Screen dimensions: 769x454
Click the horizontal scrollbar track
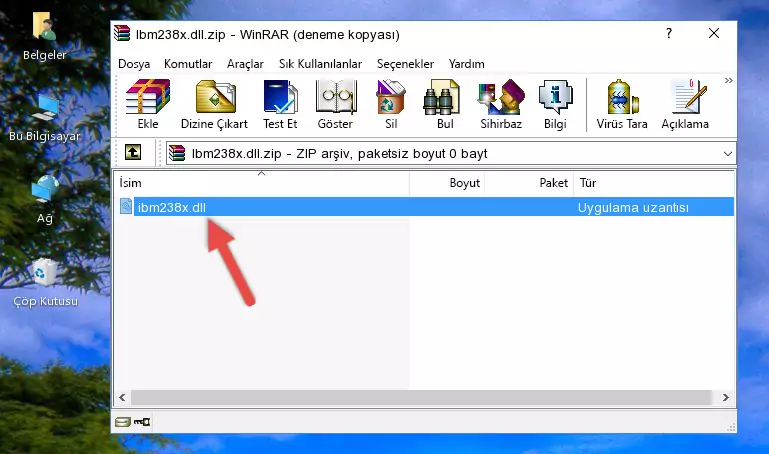(421, 397)
